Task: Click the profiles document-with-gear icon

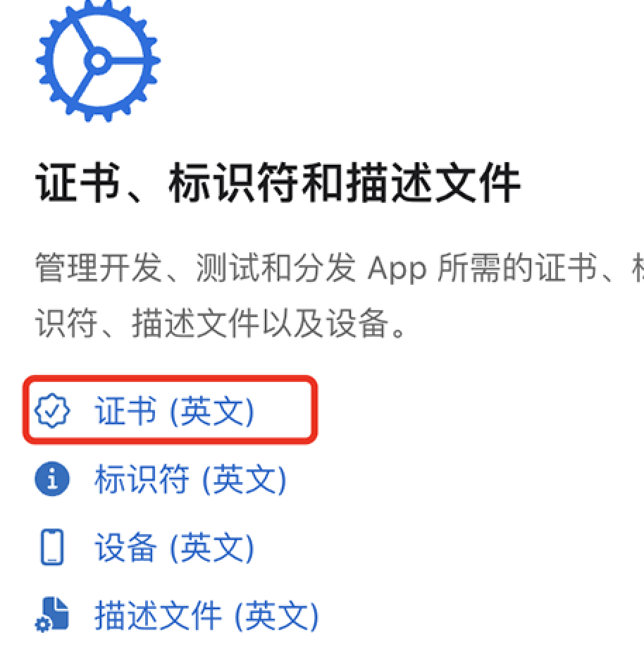Action: (52, 615)
